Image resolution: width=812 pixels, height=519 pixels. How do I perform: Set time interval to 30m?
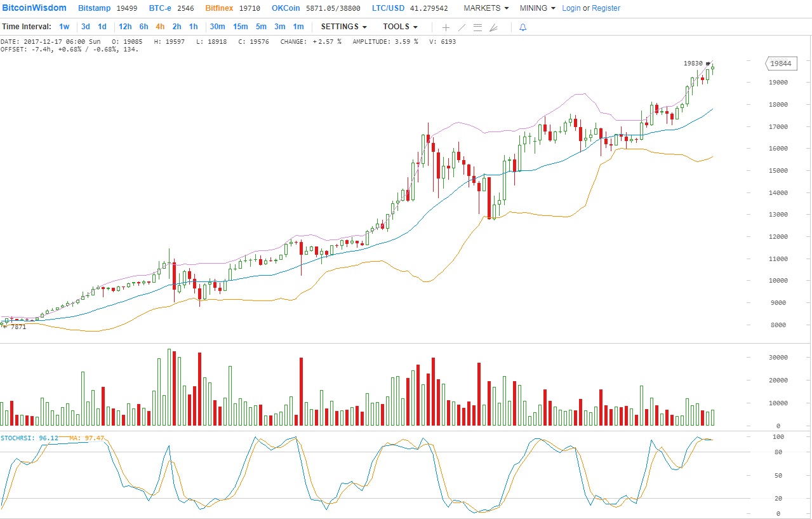(x=217, y=27)
